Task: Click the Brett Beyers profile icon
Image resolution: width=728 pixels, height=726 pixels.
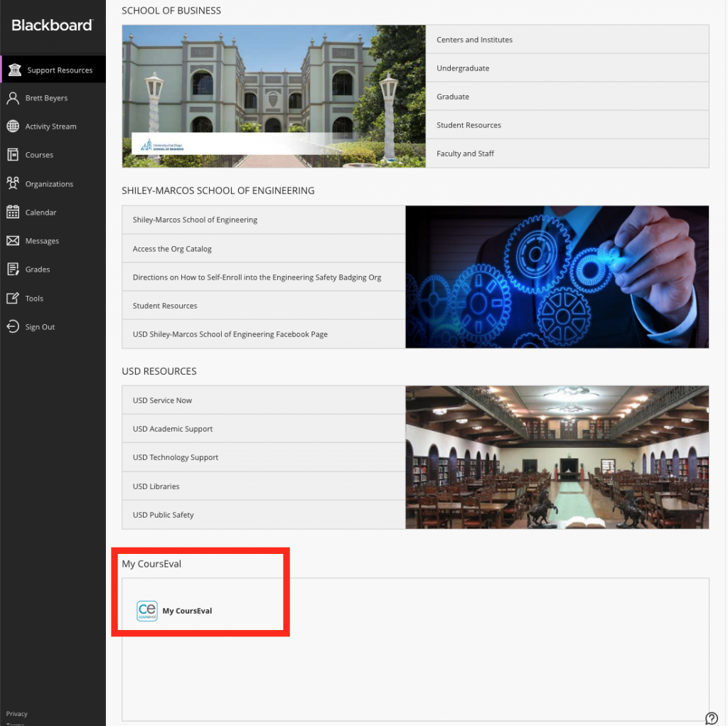Action: (13, 98)
